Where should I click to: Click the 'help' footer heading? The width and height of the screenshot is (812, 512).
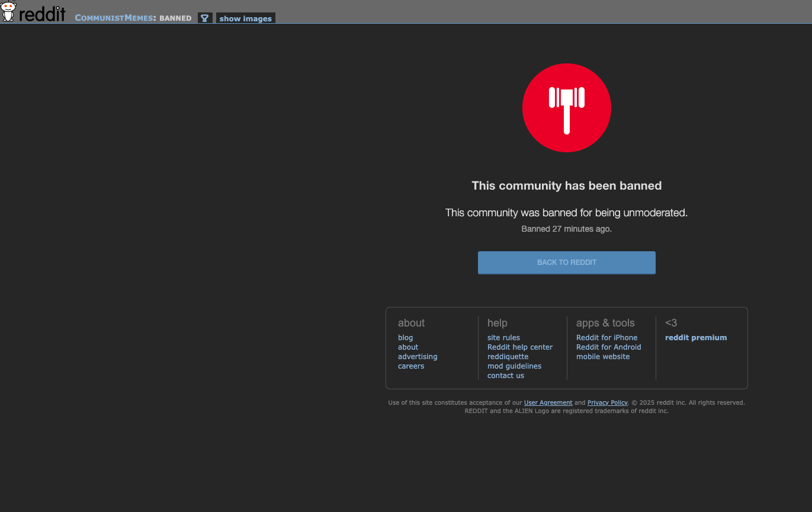pos(497,323)
